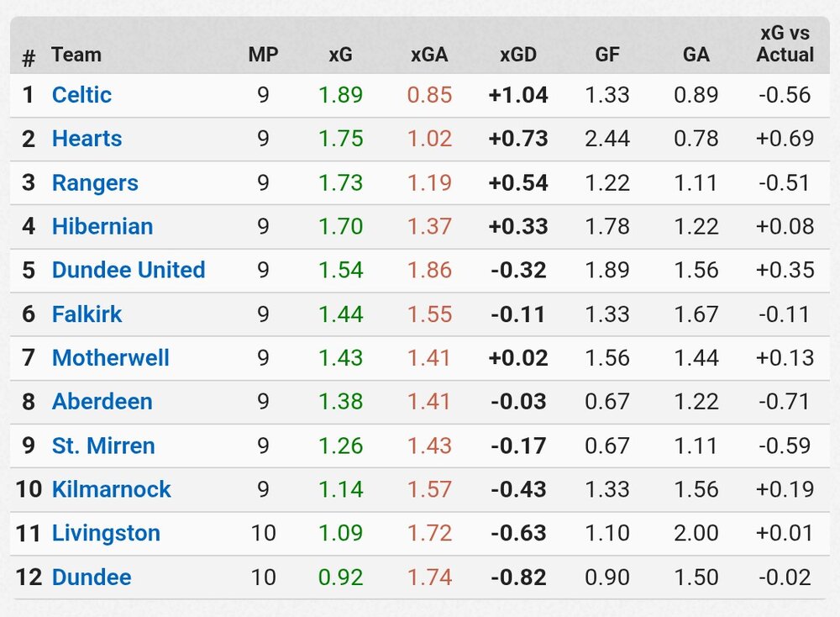Open the Celtic team link

(81, 95)
